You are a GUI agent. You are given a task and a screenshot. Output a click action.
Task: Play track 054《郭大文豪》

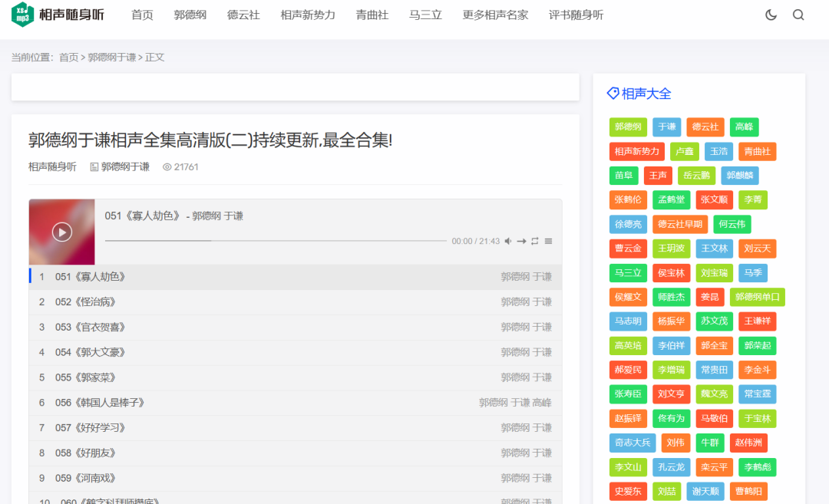pyautogui.click(x=296, y=352)
